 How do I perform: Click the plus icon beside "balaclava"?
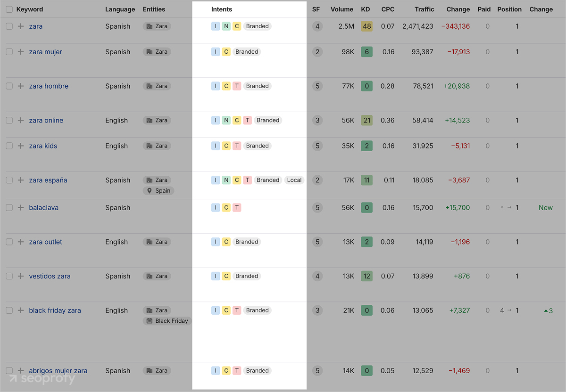[21, 207]
